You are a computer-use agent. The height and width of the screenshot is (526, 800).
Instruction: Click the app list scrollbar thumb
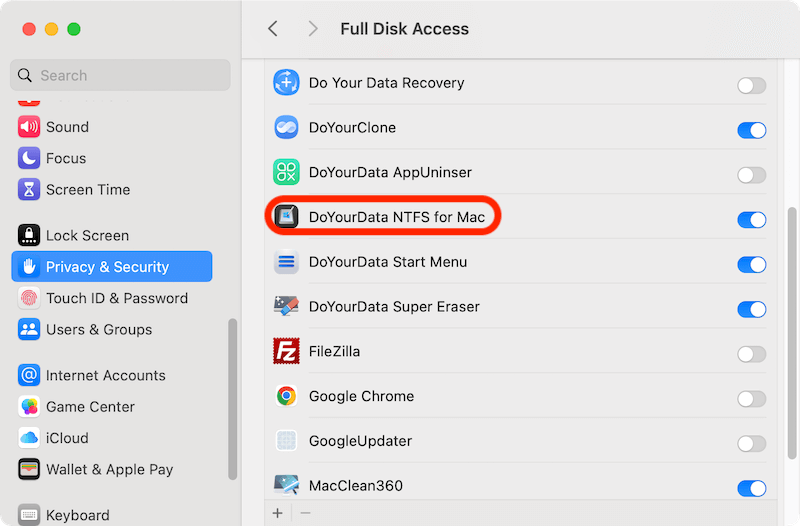[791, 333]
